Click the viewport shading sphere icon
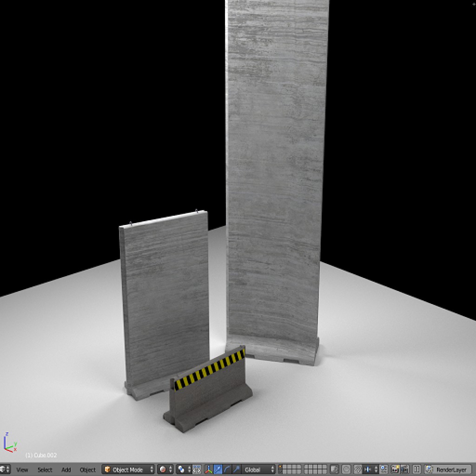The height and width of the screenshot is (476, 476). tap(163, 469)
